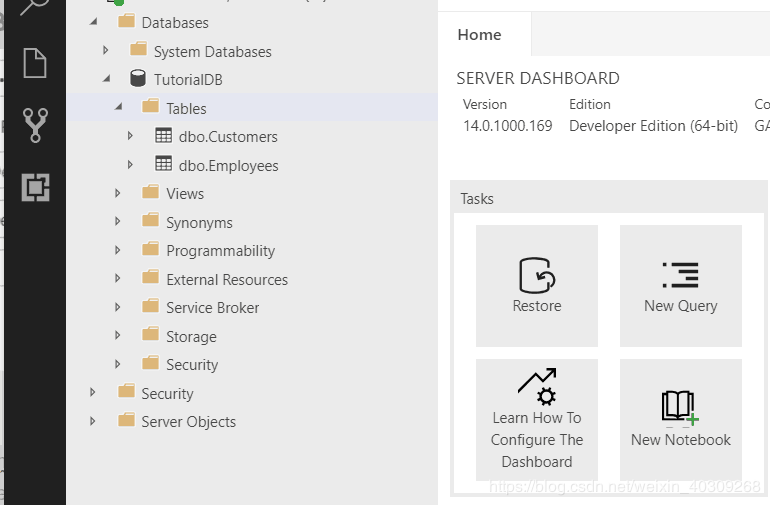Image resolution: width=770 pixels, height=505 pixels.
Task: Collapse the TutorialDB database node
Action: (x=107, y=79)
